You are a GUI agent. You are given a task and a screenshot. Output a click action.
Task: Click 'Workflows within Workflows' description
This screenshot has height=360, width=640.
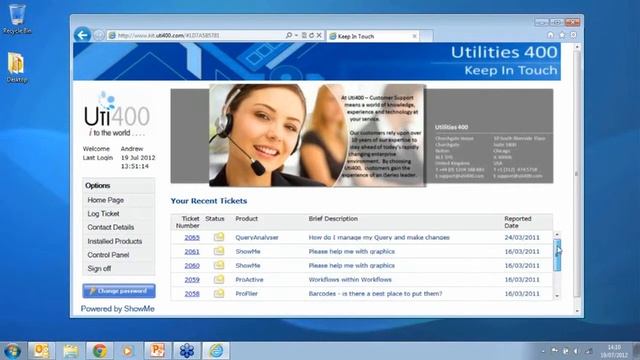350,280
